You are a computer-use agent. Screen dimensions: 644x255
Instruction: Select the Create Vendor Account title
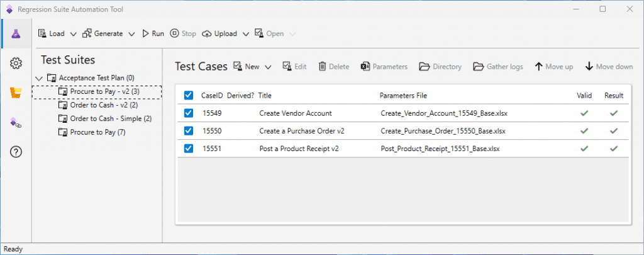pos(296,113)
